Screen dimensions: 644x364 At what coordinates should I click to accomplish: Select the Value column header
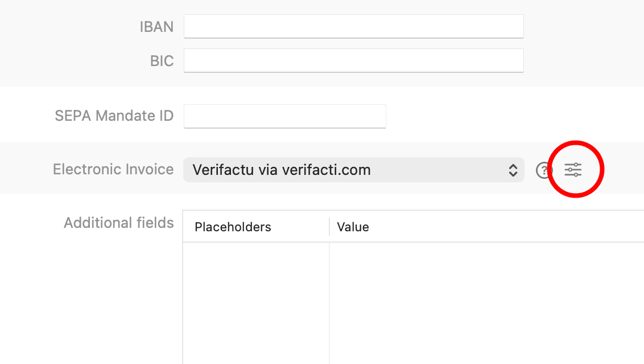click(353, 227)
